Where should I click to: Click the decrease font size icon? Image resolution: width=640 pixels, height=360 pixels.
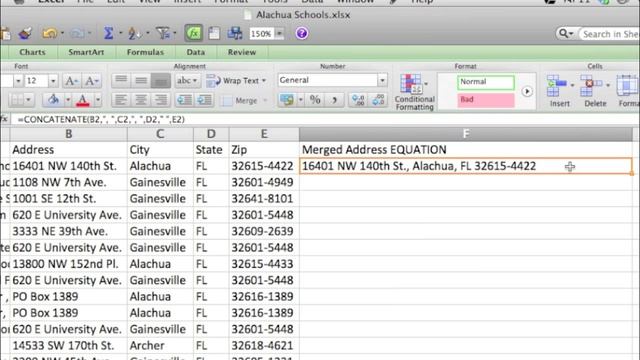pyautogui.click(x=91, y=81)
